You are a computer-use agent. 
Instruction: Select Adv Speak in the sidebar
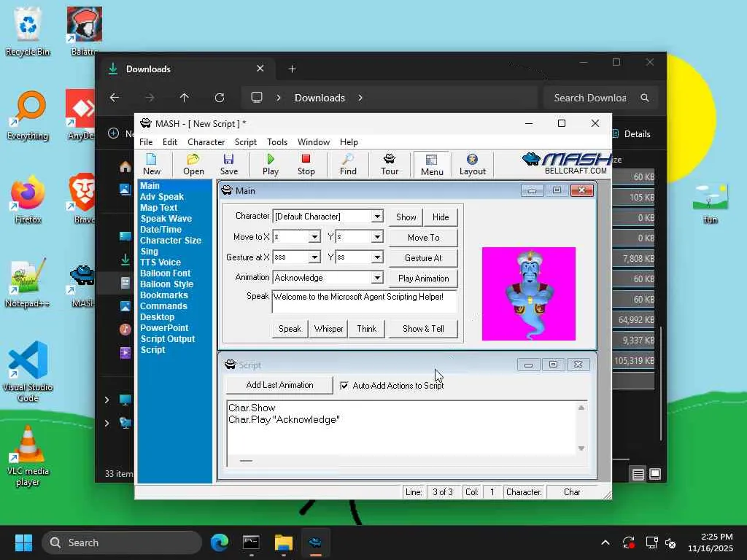161,197
